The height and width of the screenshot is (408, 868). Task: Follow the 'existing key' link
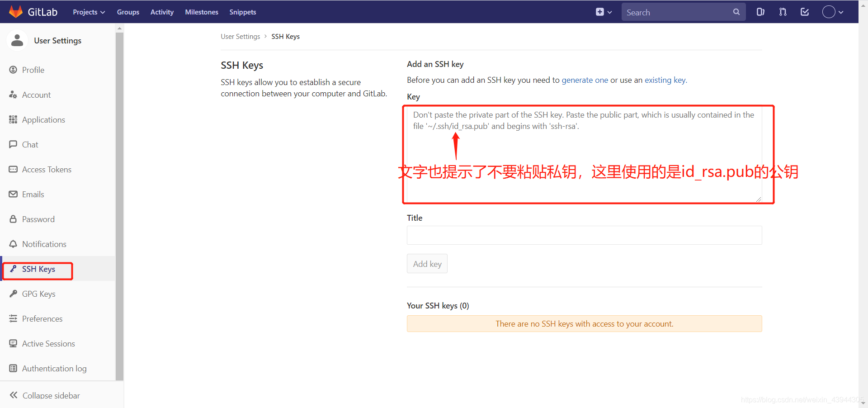665,80
